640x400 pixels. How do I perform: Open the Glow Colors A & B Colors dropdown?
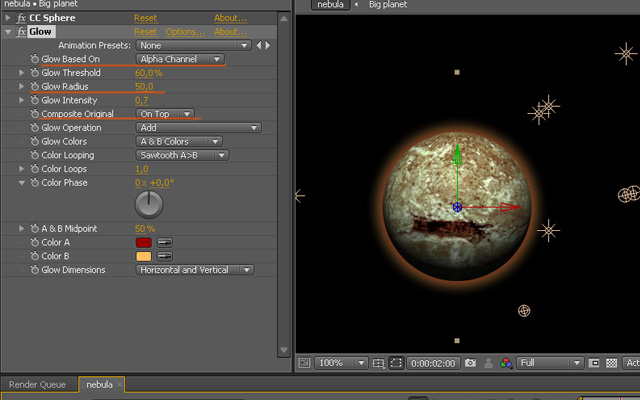[x=179, y=142]
